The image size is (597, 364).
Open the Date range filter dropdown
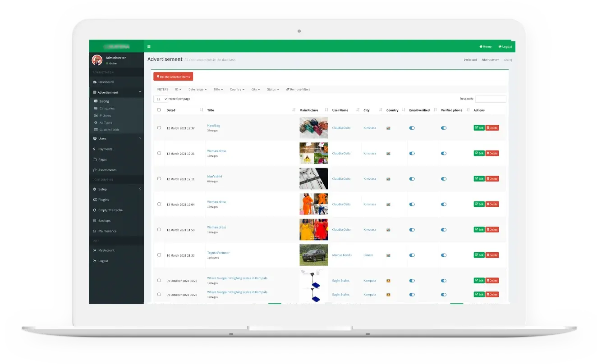(x=197, y=89)
